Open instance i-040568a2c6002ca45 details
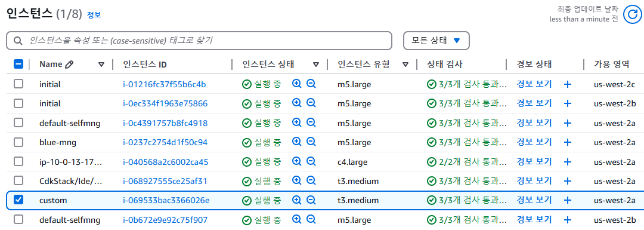The height and width of the screenshot is (230, 644). click(x=166, y=162)
